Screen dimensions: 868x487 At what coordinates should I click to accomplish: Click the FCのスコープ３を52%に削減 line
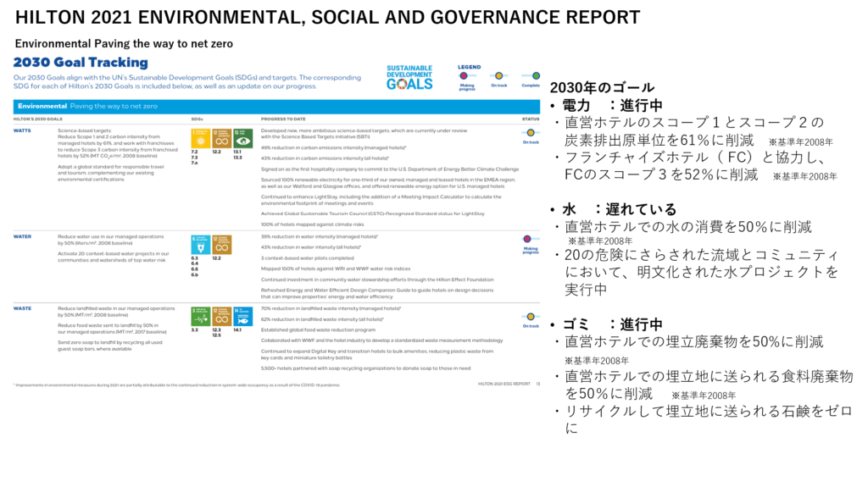click(x=661, y=174)
